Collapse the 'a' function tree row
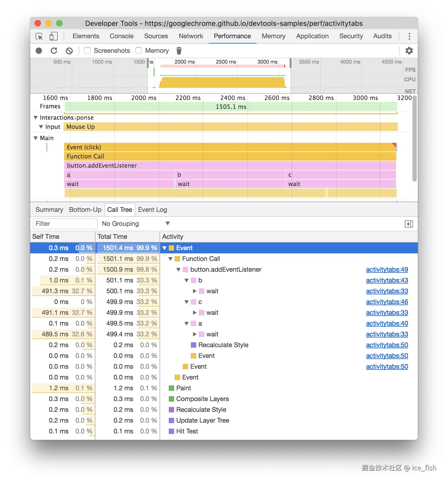The image size is (448, 483). (187, 323)
